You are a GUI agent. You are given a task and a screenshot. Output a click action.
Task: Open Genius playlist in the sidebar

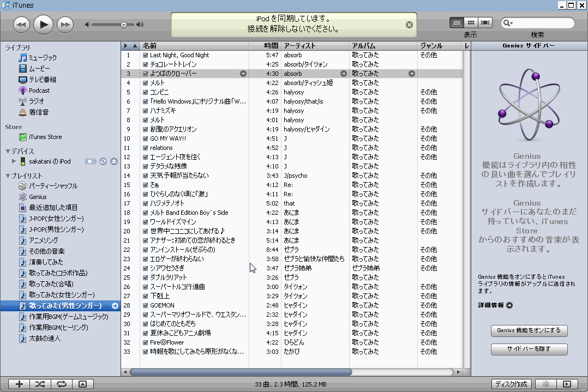tap(33, 197)
